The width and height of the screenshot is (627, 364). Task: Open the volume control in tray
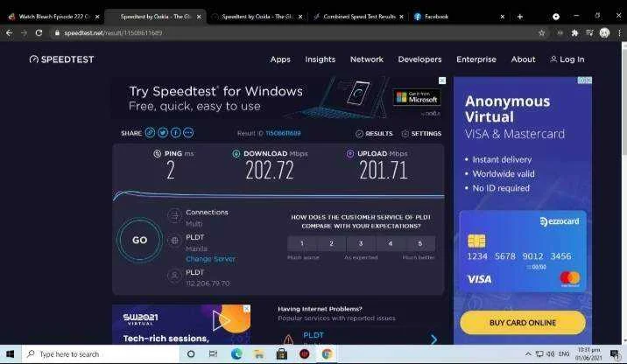click(550, 354)
